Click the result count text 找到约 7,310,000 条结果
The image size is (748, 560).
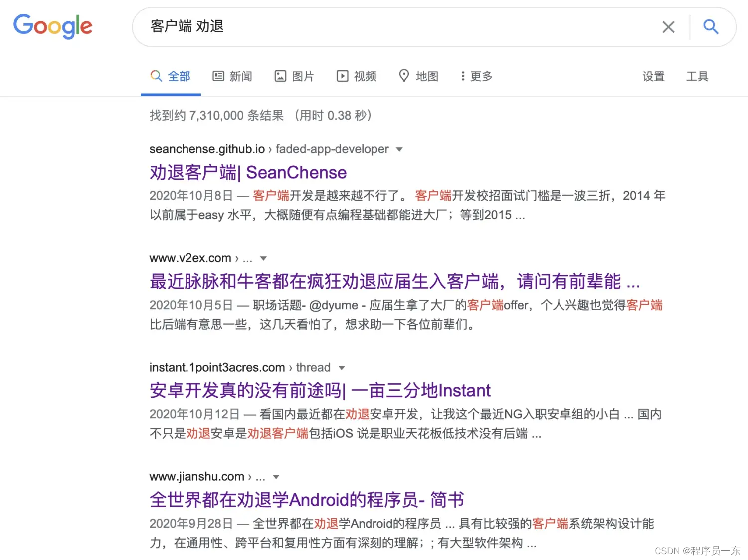(x=216, y=115)
